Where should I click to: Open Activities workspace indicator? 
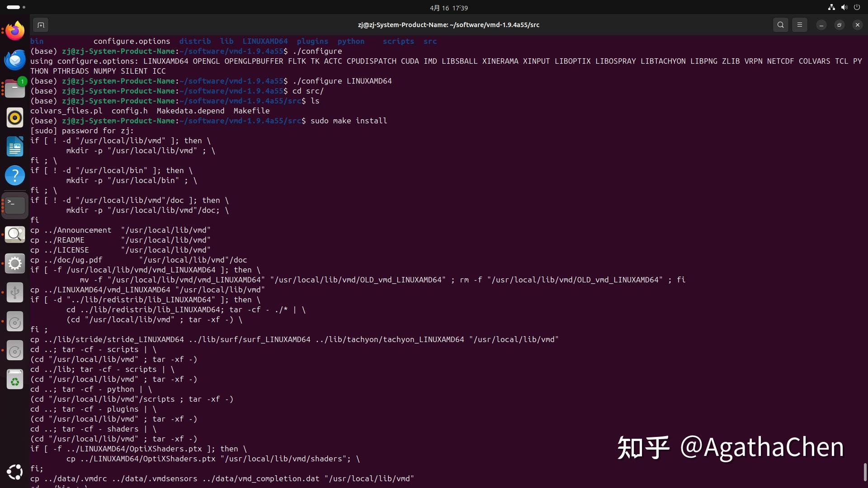click(16, 7)
